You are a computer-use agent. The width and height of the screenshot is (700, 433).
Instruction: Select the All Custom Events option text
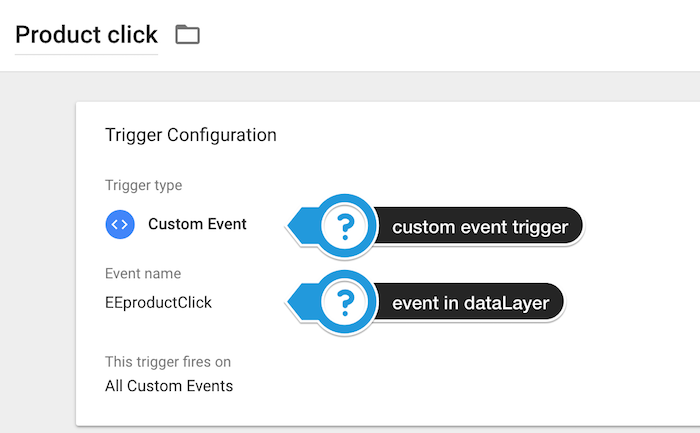click(x=169, y=385)
